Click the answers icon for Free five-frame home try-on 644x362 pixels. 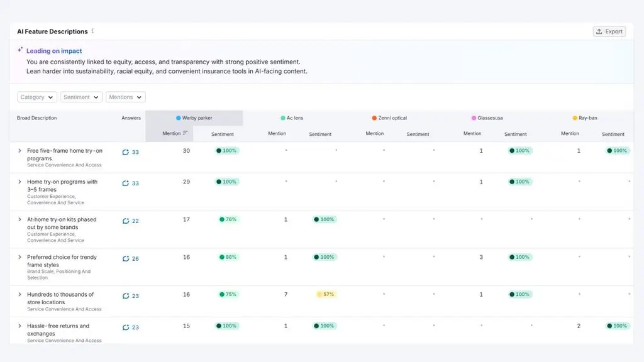coord(126,152)
